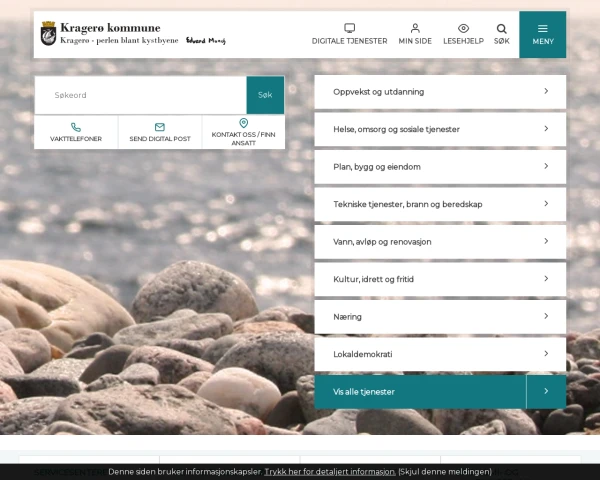Click Send digital post envelope icon
This screenshot has width=600, height=480.
point(160,127)
